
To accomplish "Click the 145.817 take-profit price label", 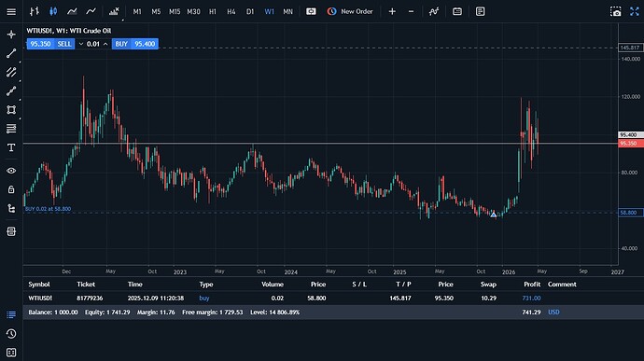I will point(630,48).
